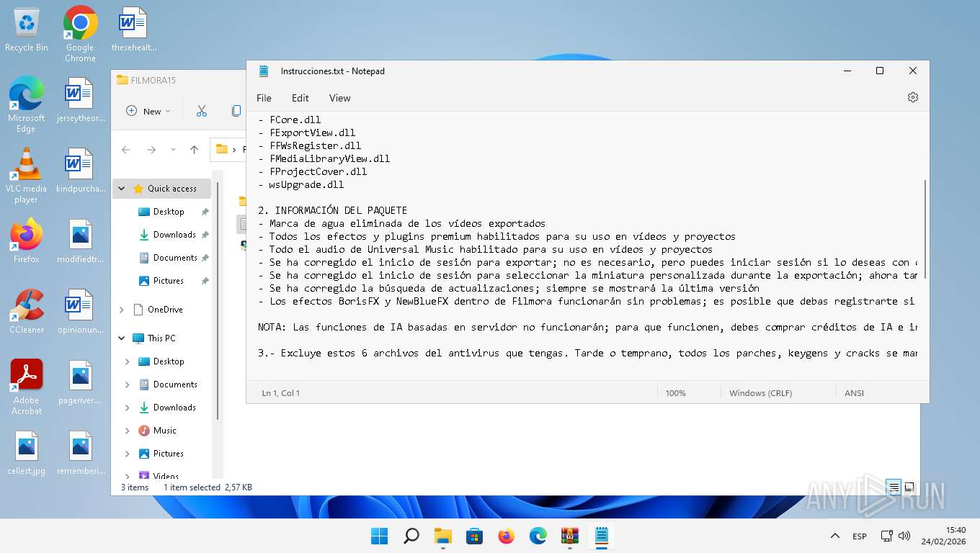The height and width of the screenshot is (553, 980).
Task: Open the View menu in Notepad
Action: pyautogui.click(x=340, y=98)
